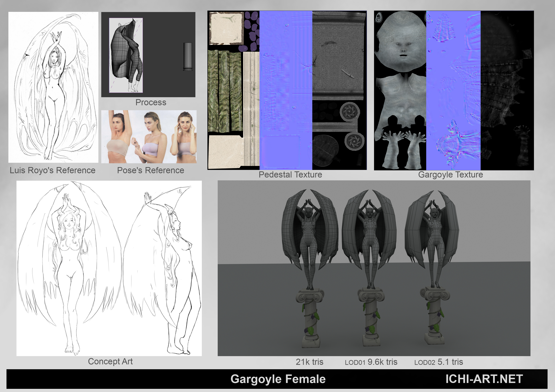Click the Gargoyle Female title
Viewport: 555px width, 392px height.
[x=278, y=379]
